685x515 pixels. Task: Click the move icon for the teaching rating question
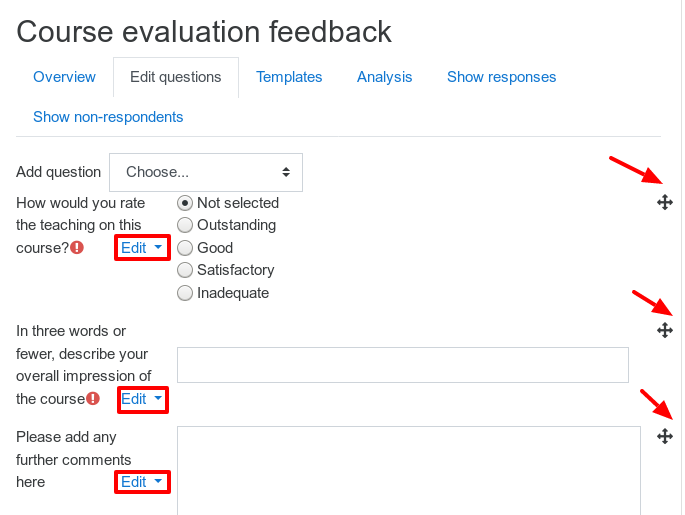[x=664, y=202]
